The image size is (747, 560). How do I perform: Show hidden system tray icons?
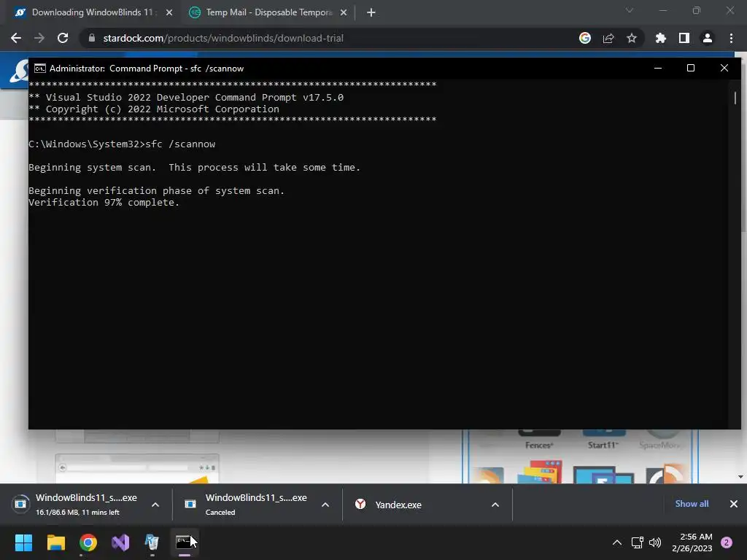tap(616, 542)
